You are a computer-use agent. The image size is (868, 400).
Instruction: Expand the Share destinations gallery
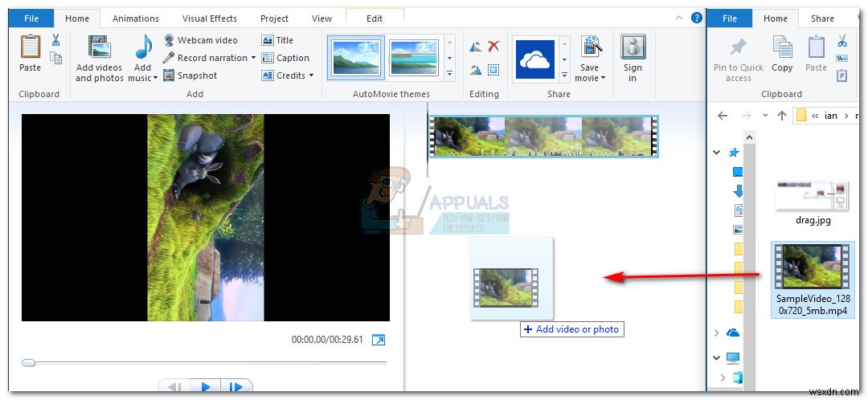tap(565, 74)
